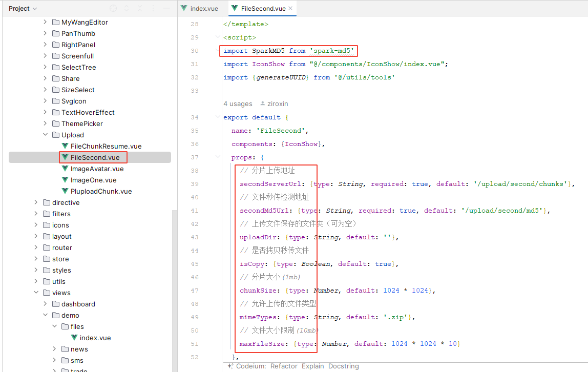Expand the directive folder

coord(36,202)
